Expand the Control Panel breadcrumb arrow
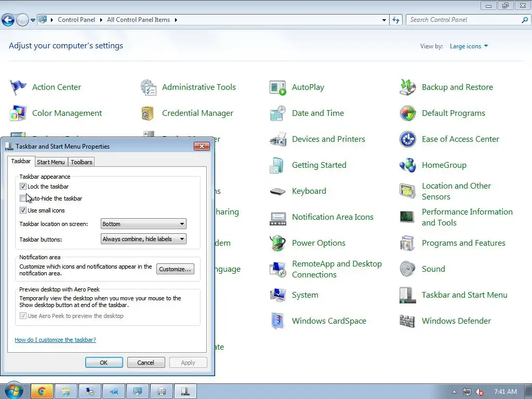Screen dimensions: 532x399 pyautogui.click(x=101, y=20)
